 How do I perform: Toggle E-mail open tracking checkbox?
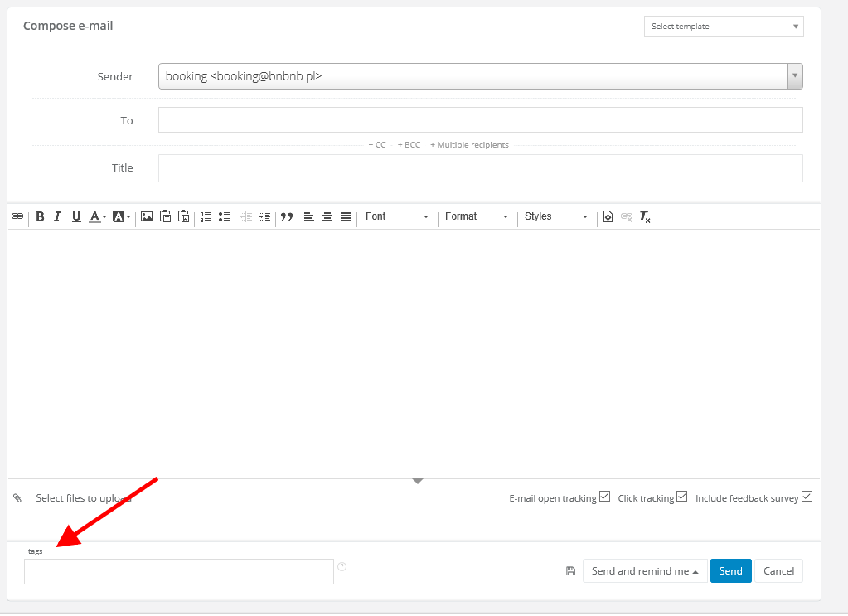coord(604,496)
